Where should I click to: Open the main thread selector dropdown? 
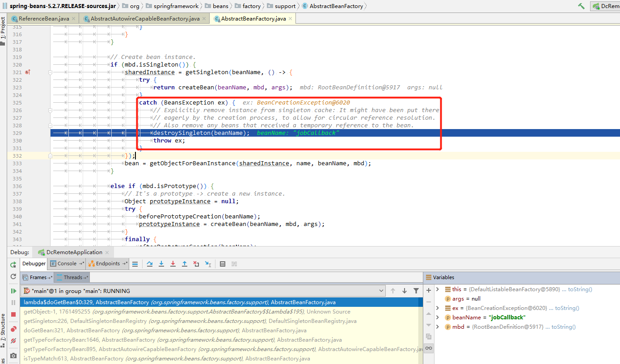point(203,291)
